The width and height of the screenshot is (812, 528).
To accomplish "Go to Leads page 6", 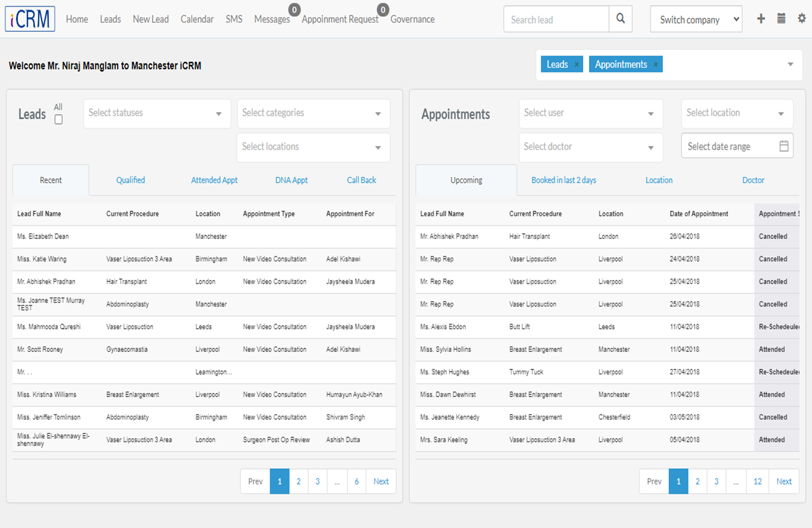I will click(356, 481).
